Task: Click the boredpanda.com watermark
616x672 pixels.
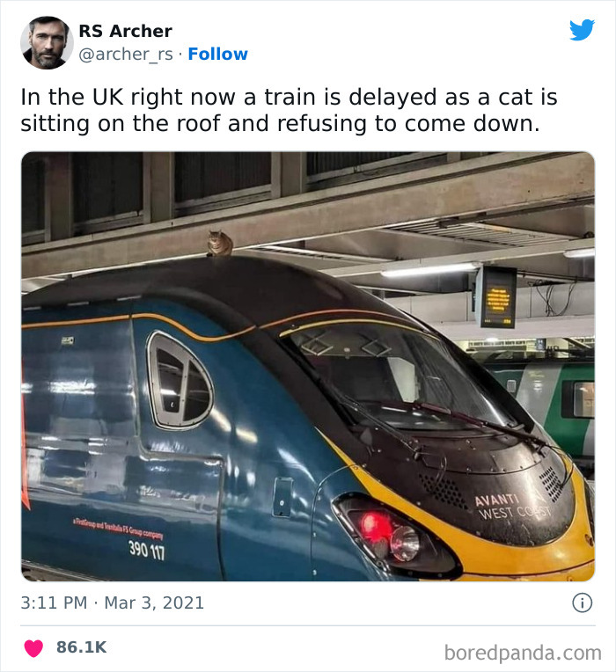Action: tap(523, 653)
